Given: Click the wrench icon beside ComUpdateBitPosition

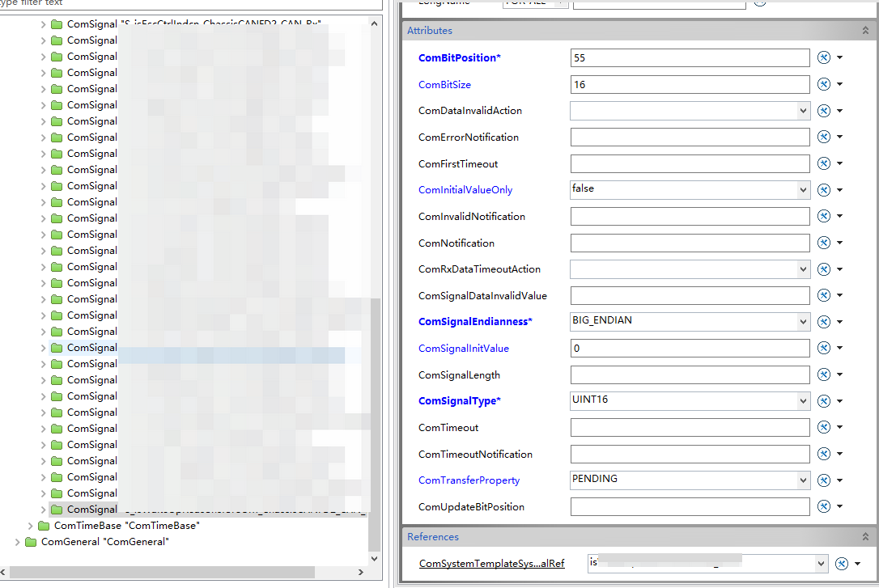Looking at the screenshot, I should (x=824, y=506).
